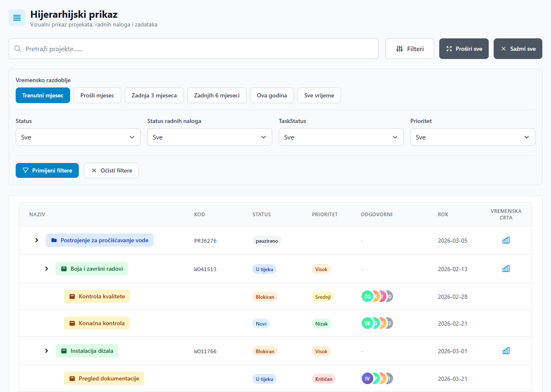This screenshot has width=551, height=392.
Task: Click the SK avatar in Konačna kontrola row
Action: click(367, 323)
